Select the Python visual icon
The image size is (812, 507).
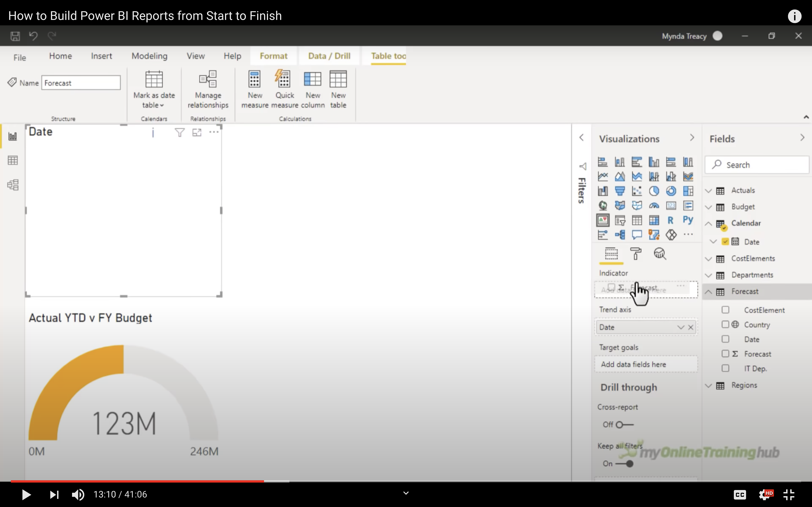point(688,220)
